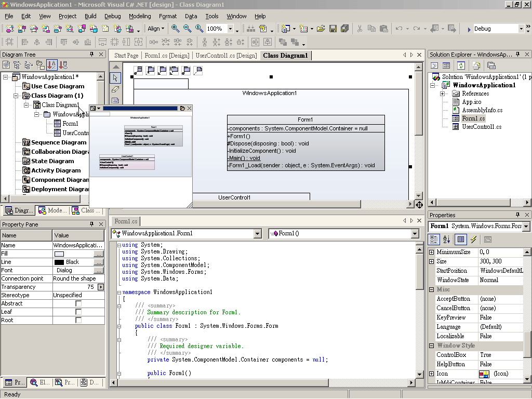Click the first Diagram Tree toolbar icon

tap(6, 65)
